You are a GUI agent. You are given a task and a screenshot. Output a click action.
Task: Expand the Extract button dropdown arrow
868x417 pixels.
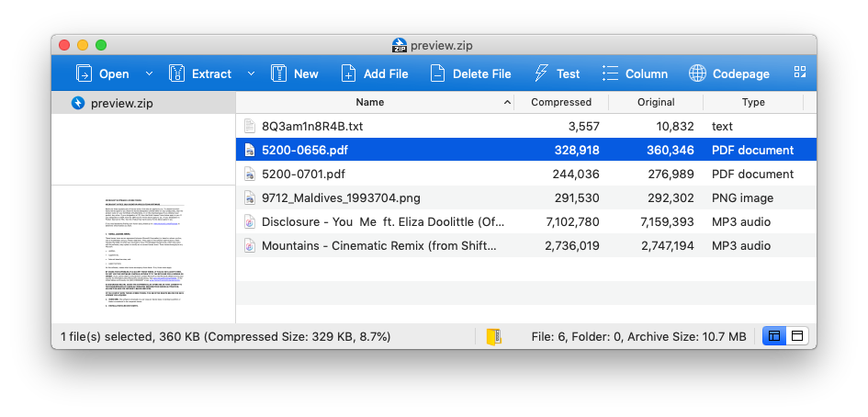click(252, 73)
